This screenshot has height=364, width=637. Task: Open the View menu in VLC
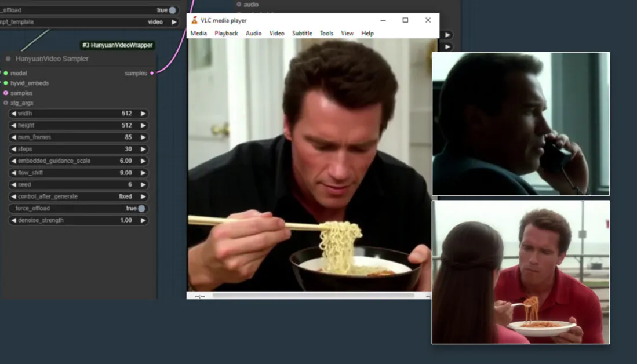pyautogui.click(x=347, y=33)
